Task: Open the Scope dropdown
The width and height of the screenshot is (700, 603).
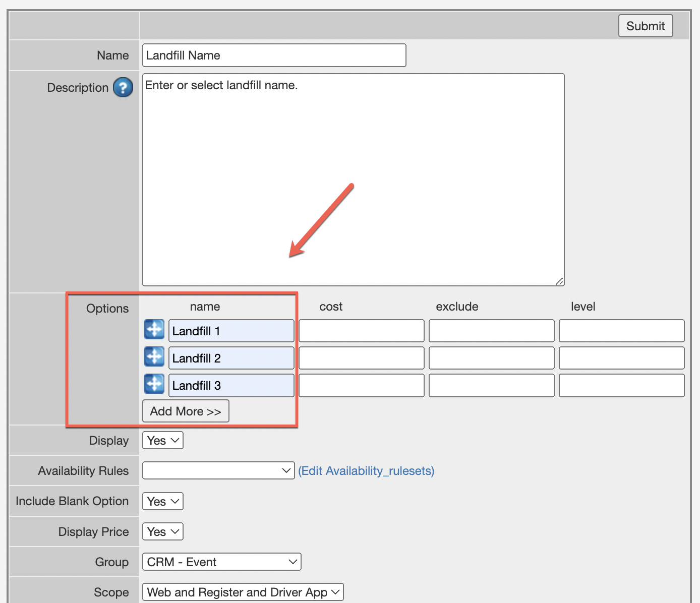Action: coord(243,592)
